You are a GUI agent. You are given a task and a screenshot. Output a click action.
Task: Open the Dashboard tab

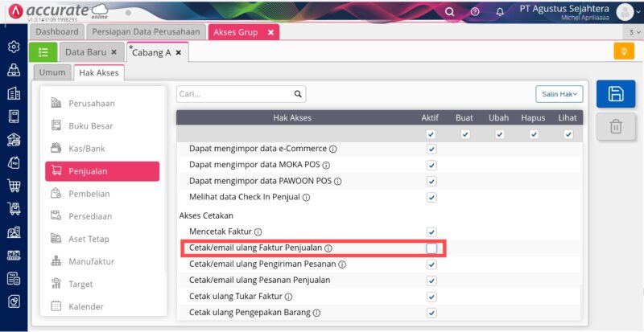57,32
